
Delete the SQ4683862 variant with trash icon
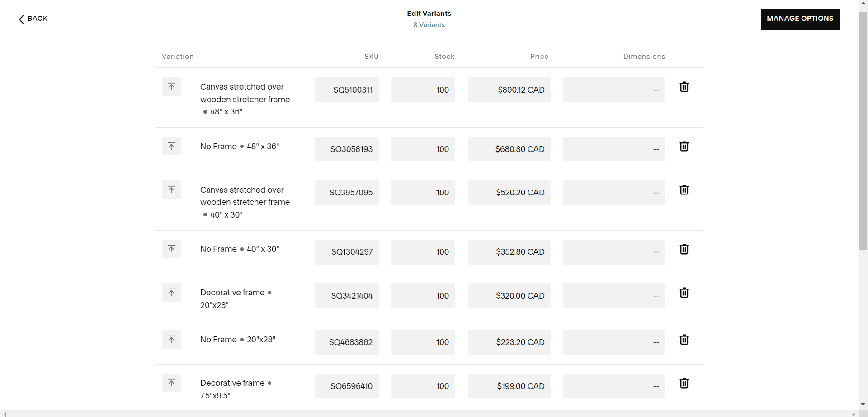(684, 340)
